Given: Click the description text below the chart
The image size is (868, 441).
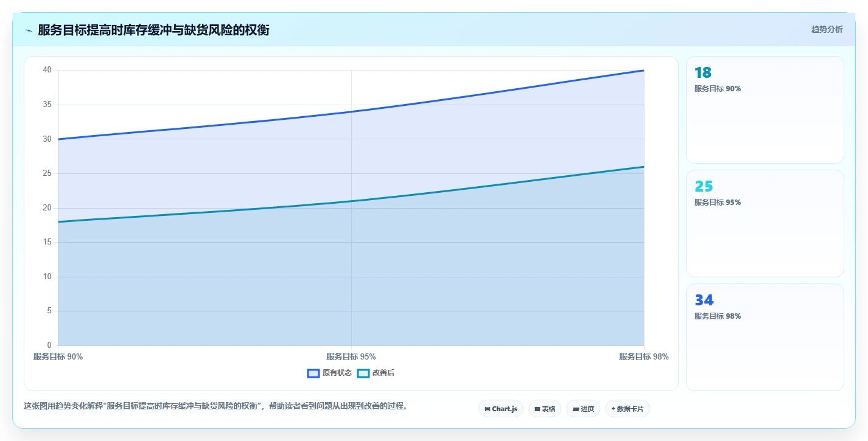Looking at the screenshot, I should (215, 406).
